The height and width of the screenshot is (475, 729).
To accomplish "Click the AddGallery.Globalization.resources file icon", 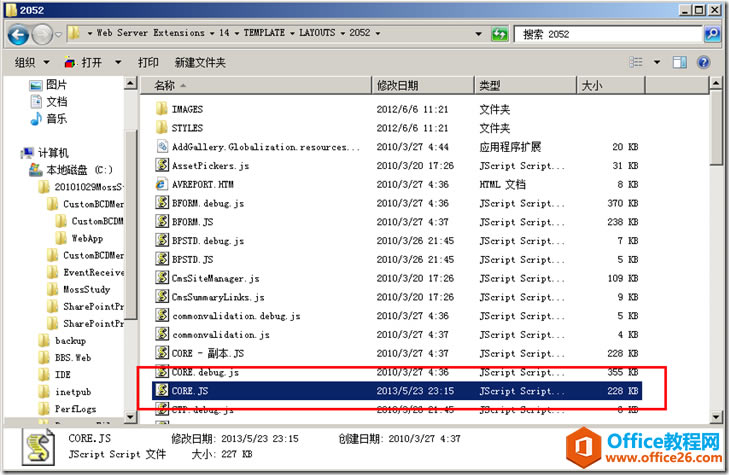I will [x=161, y=146].
